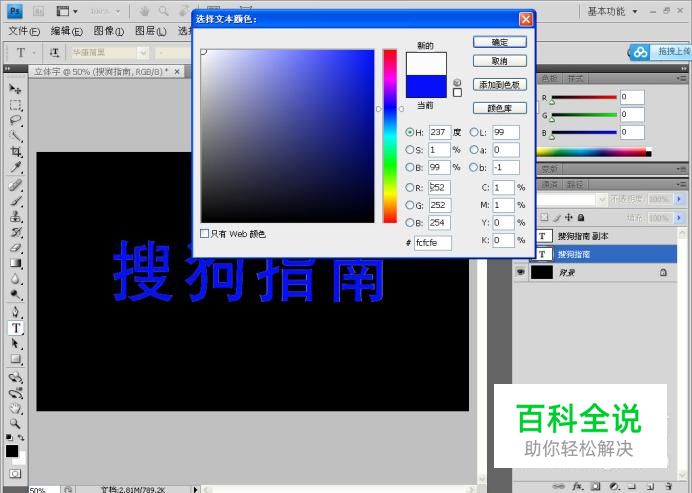Screen dimensions: 692x493
Task: Open the layer fill slider arrow
Action: coord(679,218)
